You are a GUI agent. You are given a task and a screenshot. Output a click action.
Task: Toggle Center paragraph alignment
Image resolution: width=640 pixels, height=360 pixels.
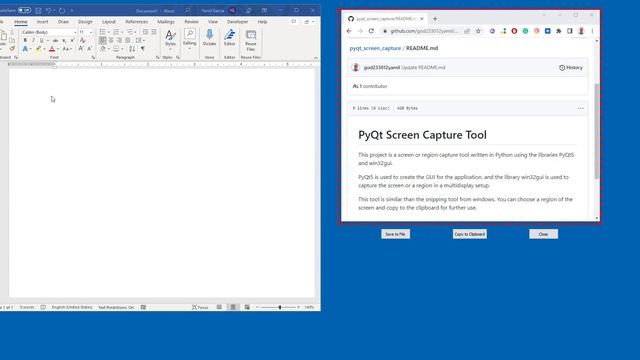(x=111, y=40)
